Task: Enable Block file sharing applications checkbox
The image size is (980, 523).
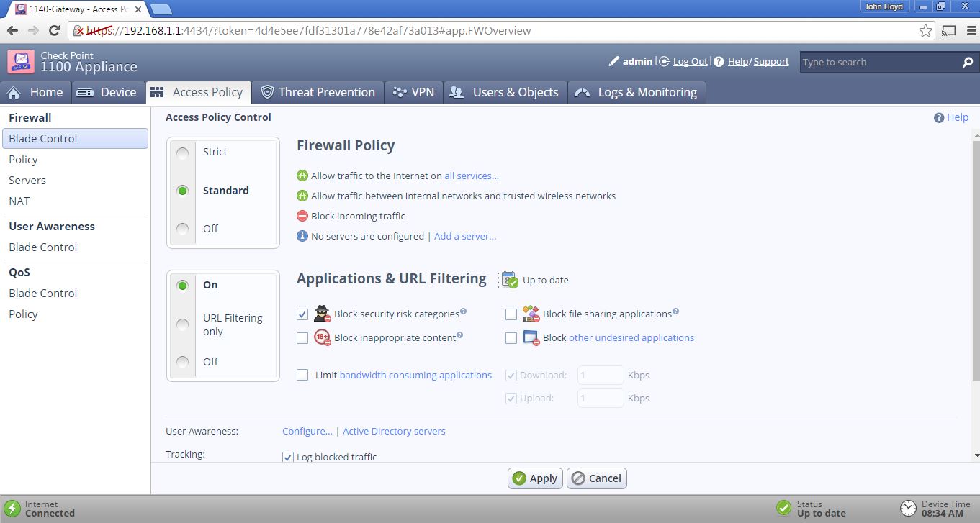Action: point(511,314)
